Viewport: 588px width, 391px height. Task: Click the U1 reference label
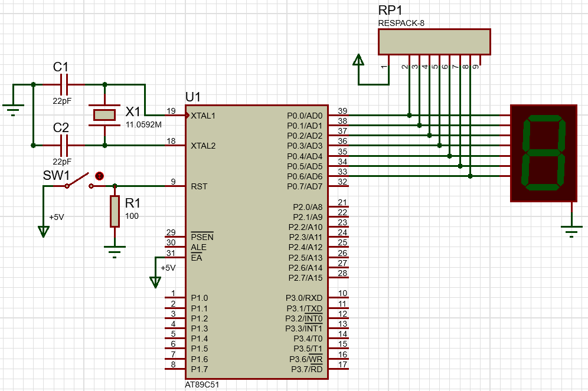(x=192, y=97)
